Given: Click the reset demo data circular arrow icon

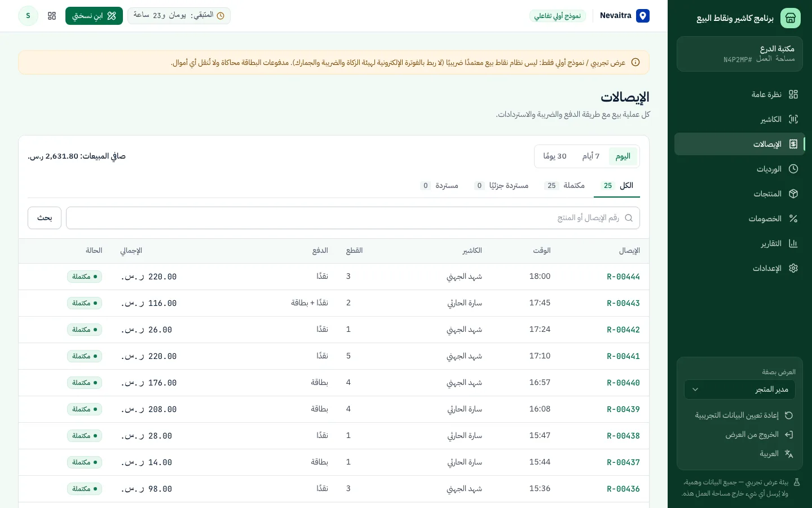Looking at the screenshot, I should point(789,415).
